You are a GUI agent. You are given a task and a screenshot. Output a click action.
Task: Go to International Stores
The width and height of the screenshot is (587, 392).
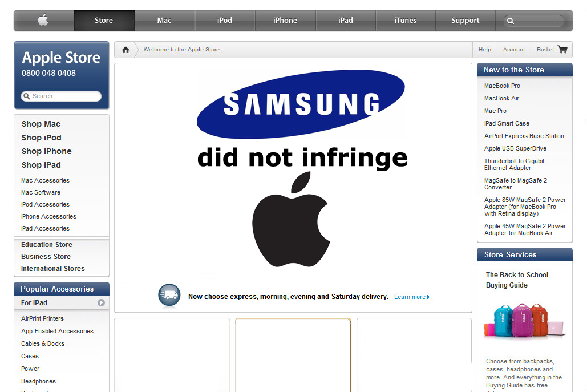coord(53,268)
